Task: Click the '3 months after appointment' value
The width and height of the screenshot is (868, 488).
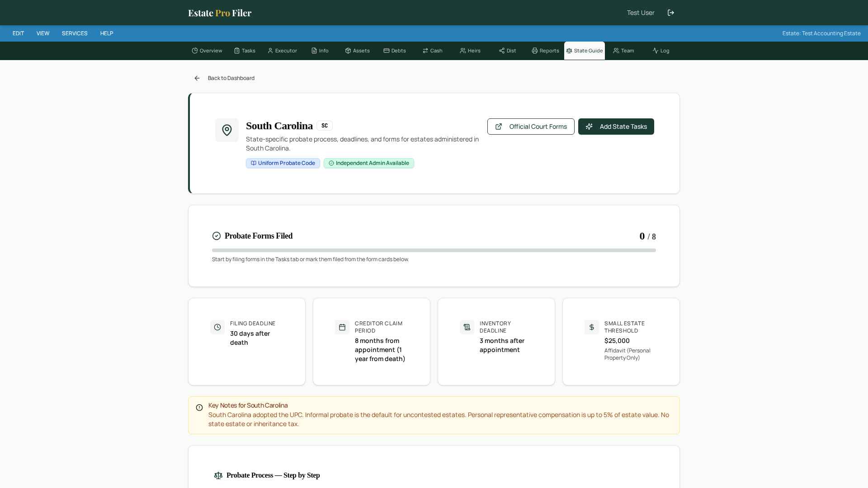Action: click(x=502, y=345)
